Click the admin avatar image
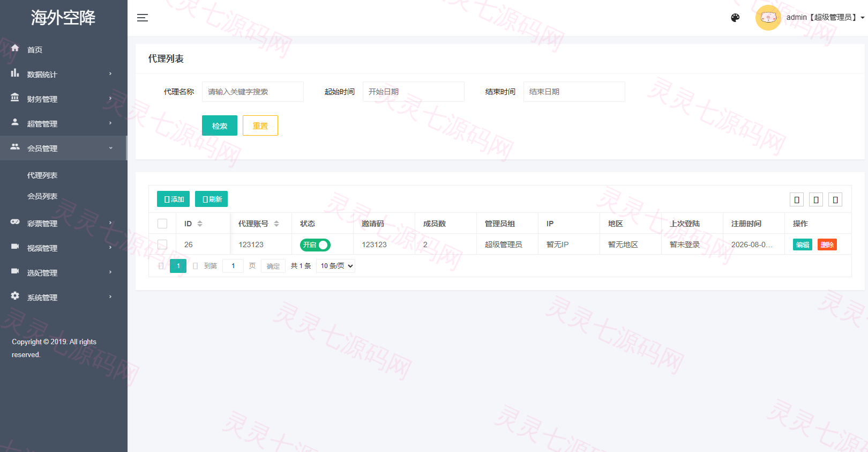The width and height of the screenshot is (868, 452). tap(768, 18)
